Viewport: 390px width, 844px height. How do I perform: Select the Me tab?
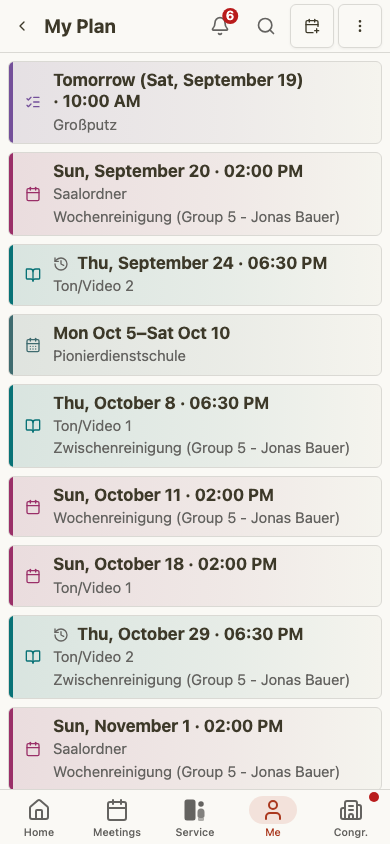click(273, 818)
